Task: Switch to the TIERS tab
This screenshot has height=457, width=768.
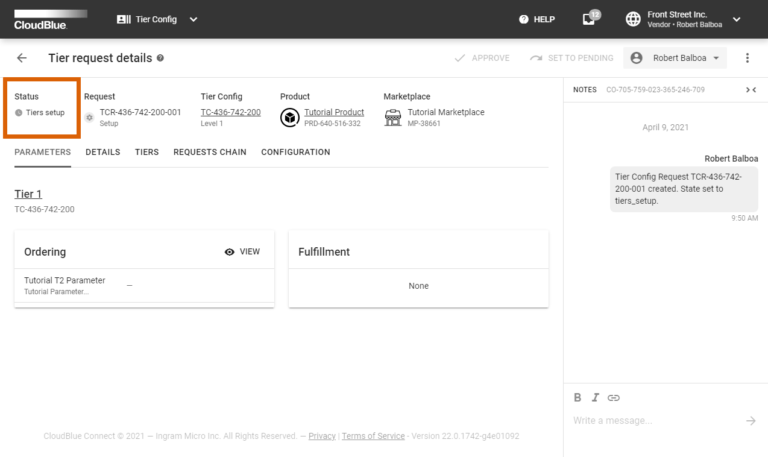Action: (147, 152)
